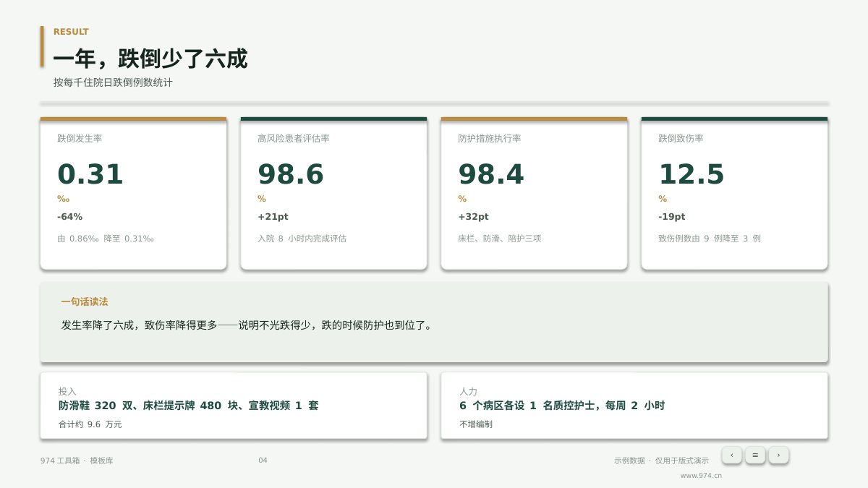Screen dimensions: 868x488
Task: Click the page number 04
Action: [x=263, y=461]
